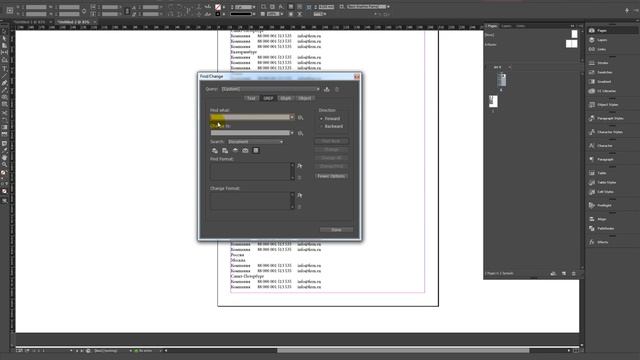This screenshot has width=640, height=360.
Task: Click the Find Next button
Action: [x=331, y=141]
